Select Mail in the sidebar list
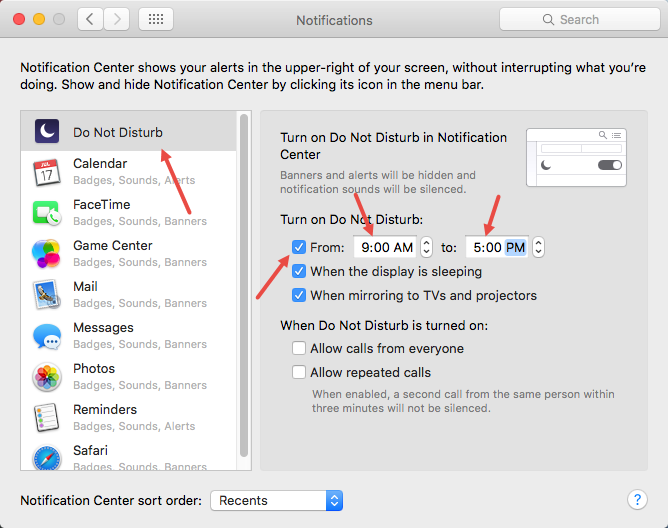The height and width of the screenshot is (528, 668). pyautogui.click(x=128, y=294)
